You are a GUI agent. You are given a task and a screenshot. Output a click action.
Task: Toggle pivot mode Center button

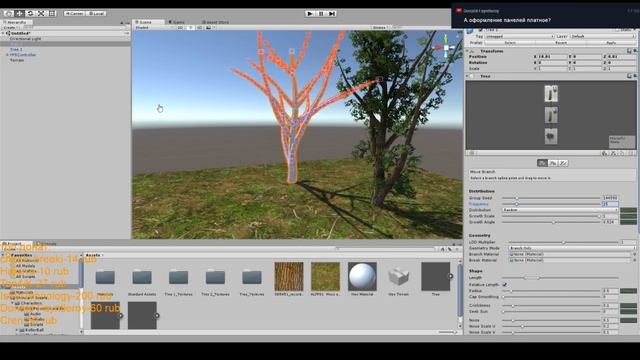[74, 13]
